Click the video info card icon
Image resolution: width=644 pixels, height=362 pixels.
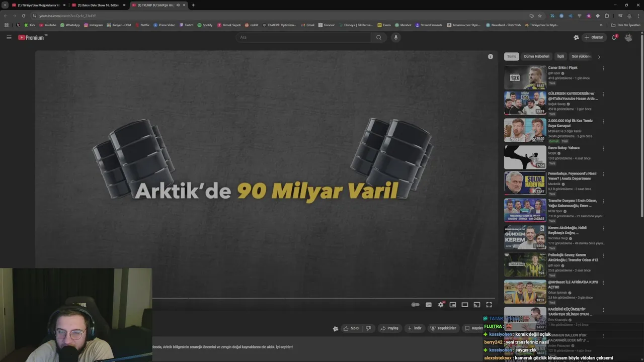[x=491, y=56]
